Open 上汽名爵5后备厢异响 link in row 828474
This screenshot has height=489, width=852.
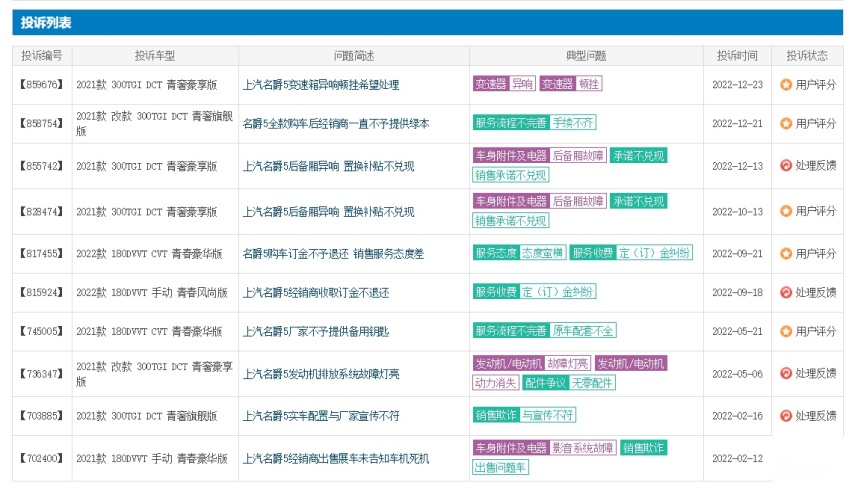point(328,211)
